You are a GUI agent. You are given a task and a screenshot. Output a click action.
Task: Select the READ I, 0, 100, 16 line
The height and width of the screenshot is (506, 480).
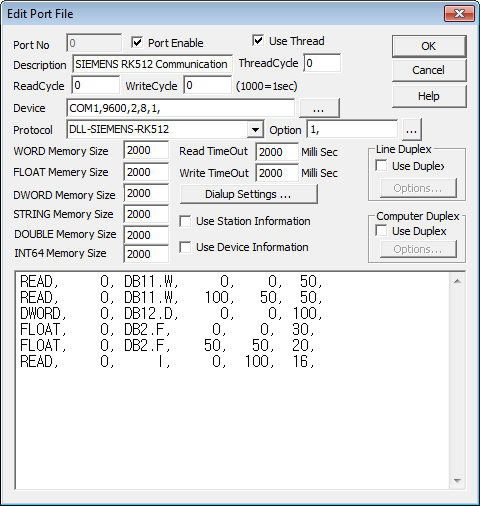click(x=167, y=362)
